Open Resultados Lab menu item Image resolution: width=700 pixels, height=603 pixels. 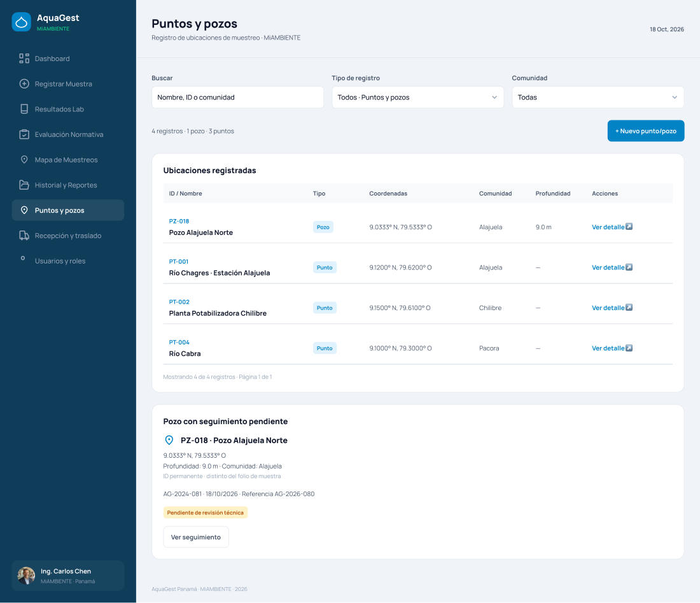[68, 109]
